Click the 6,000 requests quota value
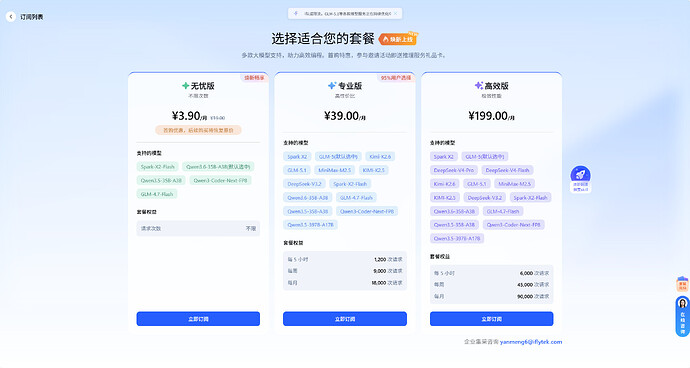Viewport: 690px width, 368px height. (x=526, y=273)
